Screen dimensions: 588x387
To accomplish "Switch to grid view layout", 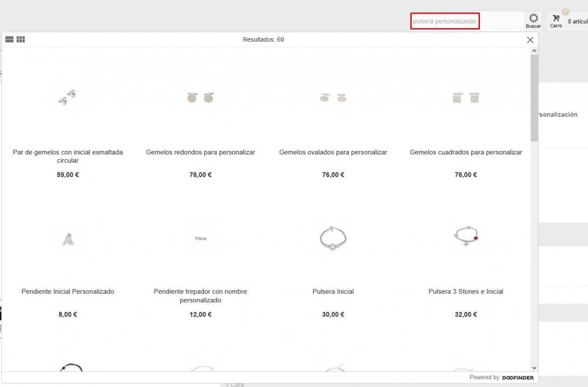I will (21, 39).
